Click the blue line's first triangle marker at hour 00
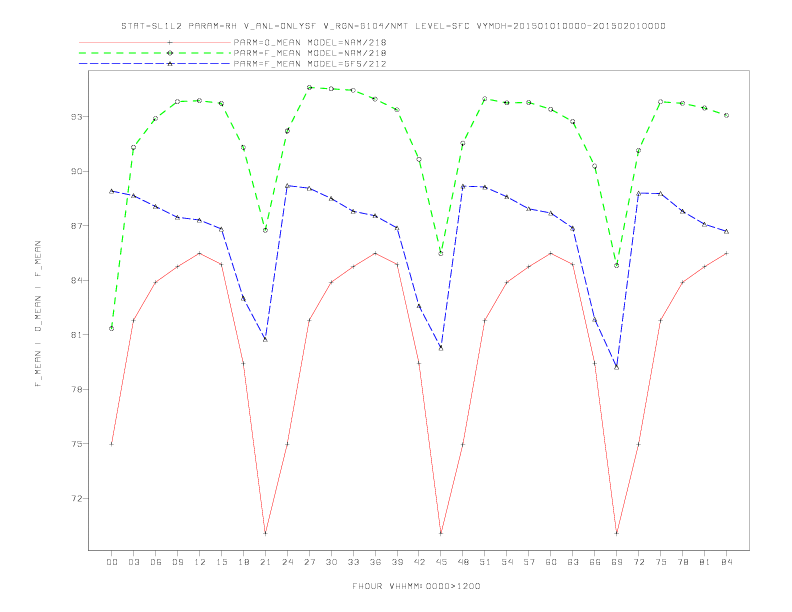The image size is (792, 612). point(112,191)
